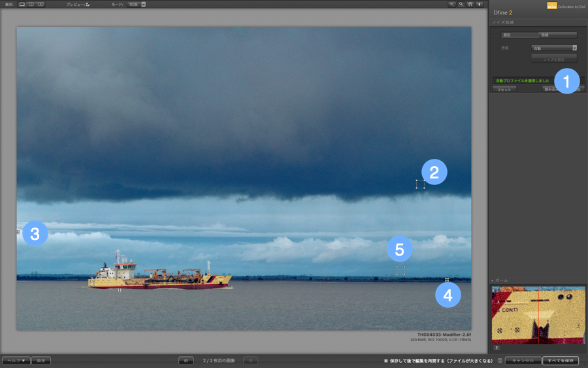The width and height of the screenshot is (588, 368).
Task: Pin the loupe position icon
Action: pyautogui.click(x=497, y=348)
